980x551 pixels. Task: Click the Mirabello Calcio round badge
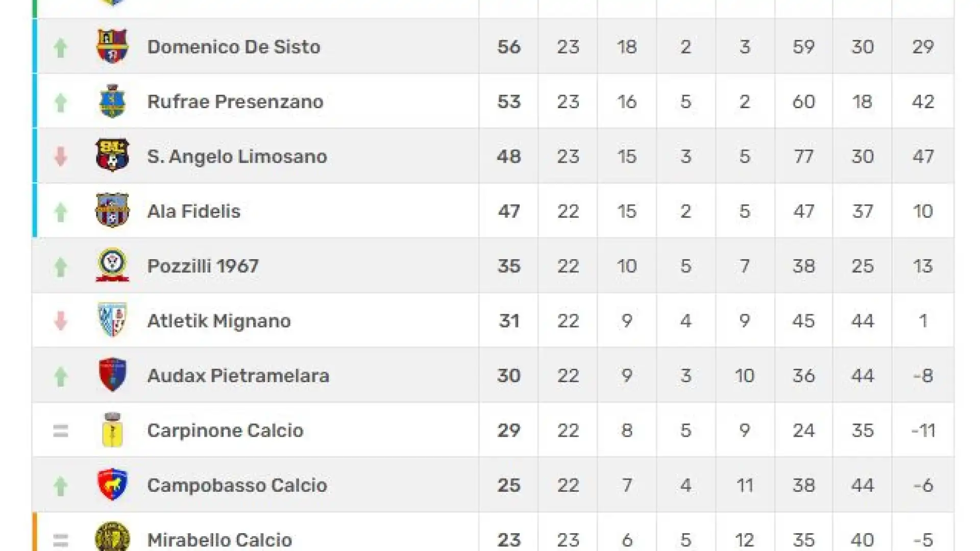[x=112, y=536]
